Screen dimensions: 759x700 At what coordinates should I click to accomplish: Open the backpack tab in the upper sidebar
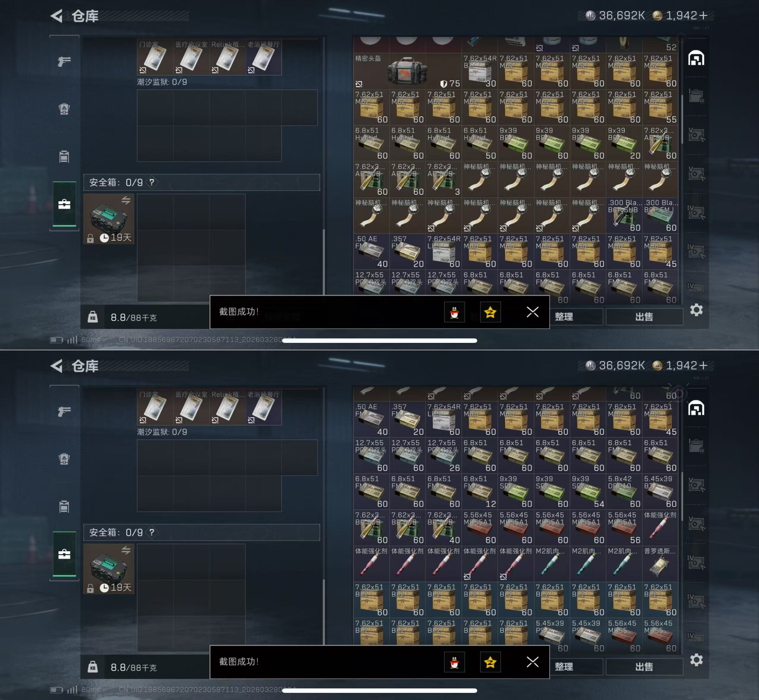pos(64,109)
